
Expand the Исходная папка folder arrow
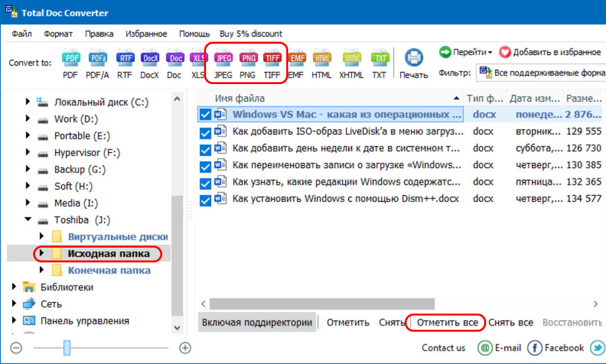click(41, 253)
